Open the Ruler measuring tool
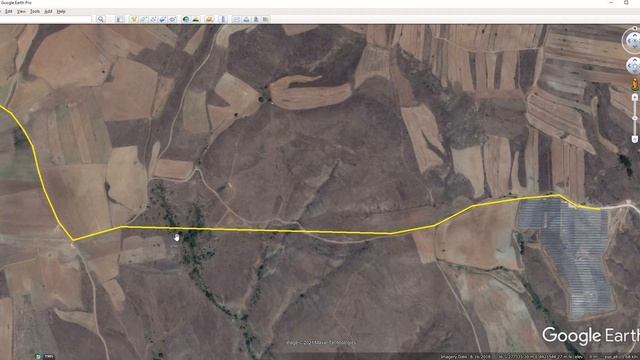The height and width of the screenshot is (360, 640). 223,19
